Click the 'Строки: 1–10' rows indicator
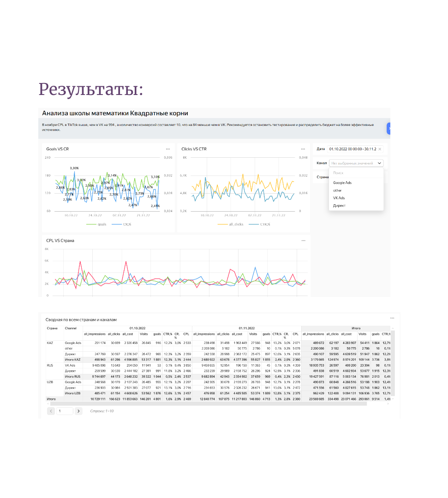This screenshot has width=448, height=498. (102, 411)
